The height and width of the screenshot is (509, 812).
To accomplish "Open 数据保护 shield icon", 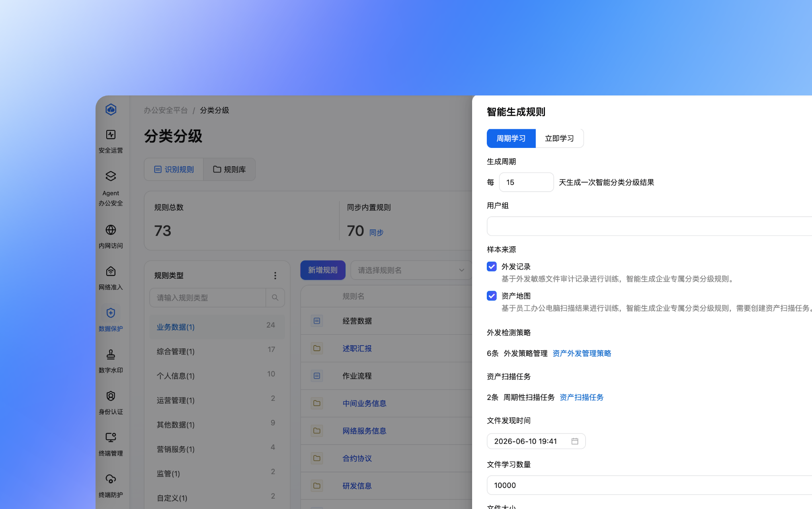I will [x=111, y=313].
